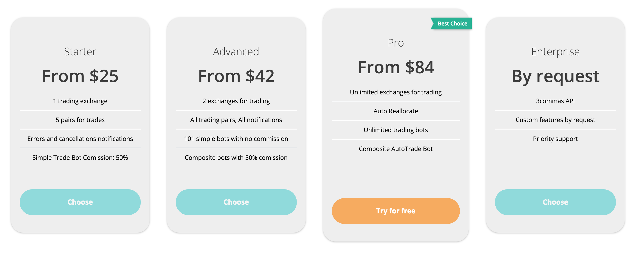Viewport: 644px width, 256px height.
Task: Click the From $42 price text
Action: [236, 76]
